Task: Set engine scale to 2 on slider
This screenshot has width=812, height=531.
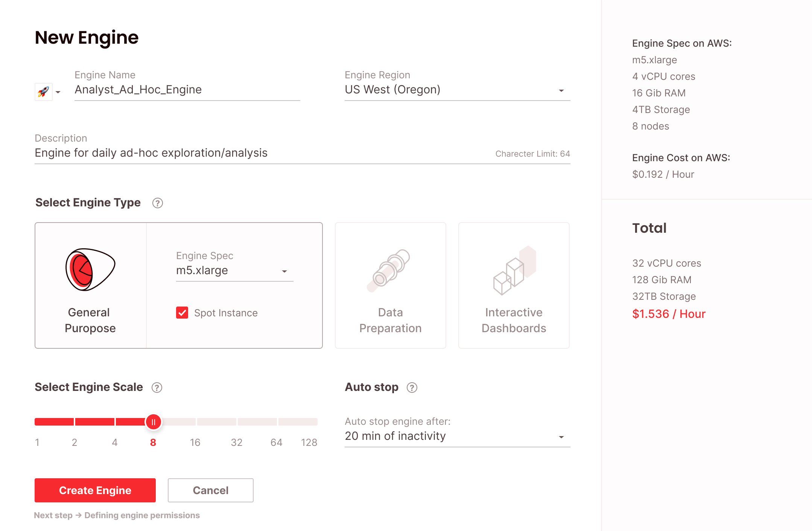Action: click(75, 422)
